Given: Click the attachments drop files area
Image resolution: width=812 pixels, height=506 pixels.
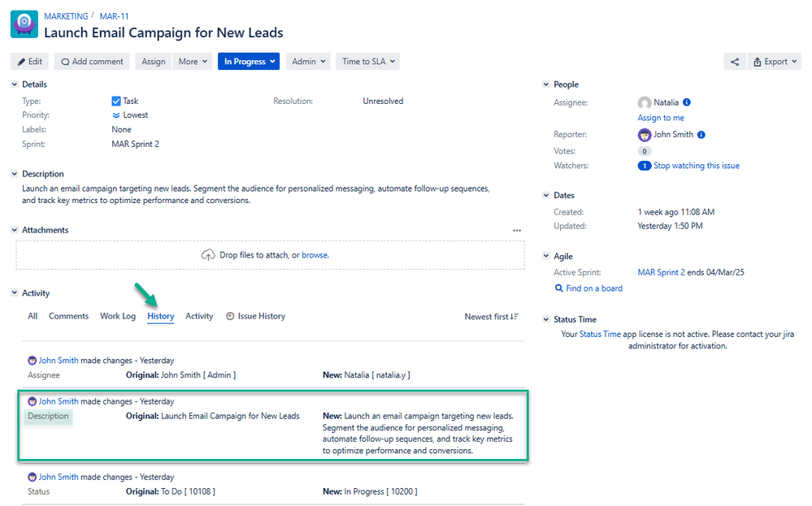Looking at the screenshot, I should coord(271,255).
